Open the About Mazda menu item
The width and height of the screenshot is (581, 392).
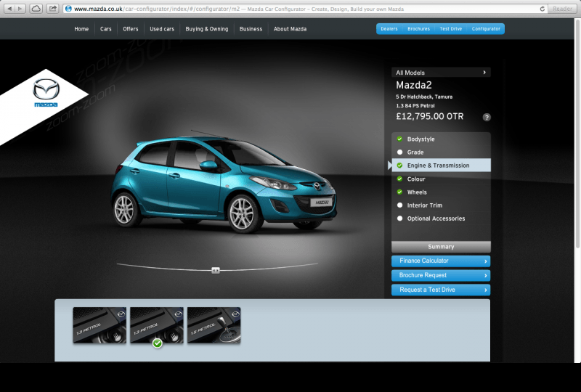tap(290, 29)
